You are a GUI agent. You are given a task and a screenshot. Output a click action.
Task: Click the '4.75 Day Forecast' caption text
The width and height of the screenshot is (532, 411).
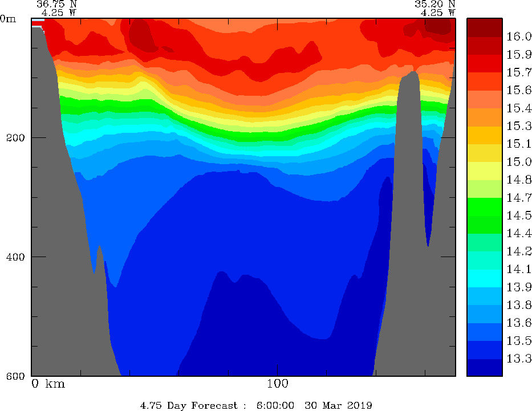[x=189, y=405]
